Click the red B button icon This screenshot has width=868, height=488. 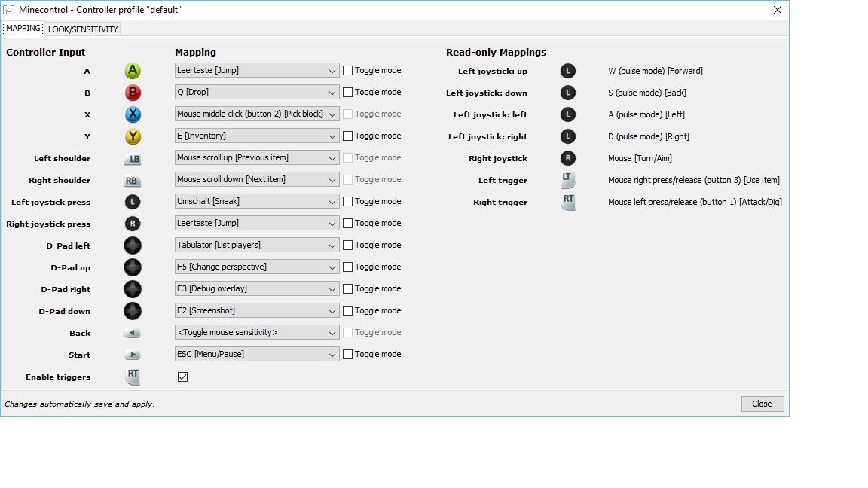click(133, 93)
